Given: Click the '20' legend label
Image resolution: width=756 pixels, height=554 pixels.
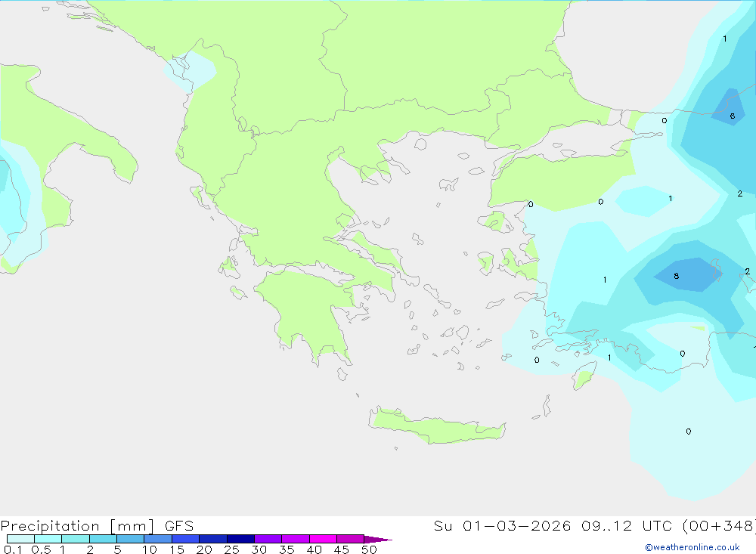Looking at the screenshot, I should point(204,549).
